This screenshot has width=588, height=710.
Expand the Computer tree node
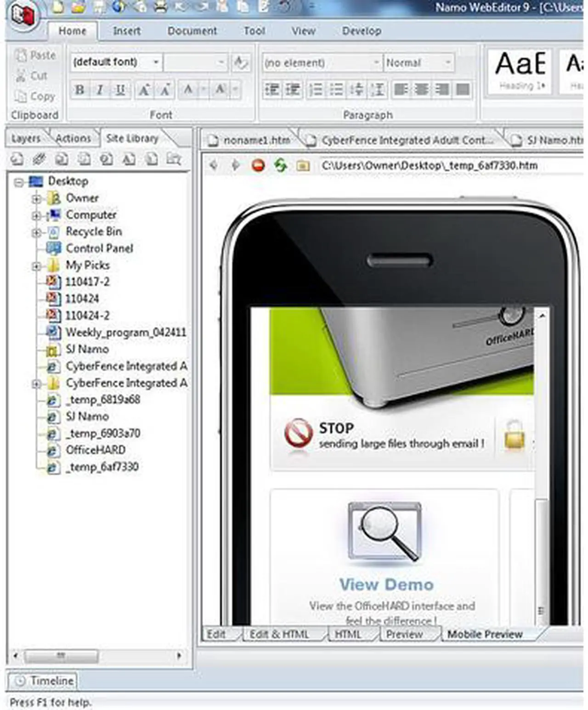[36, 215]
